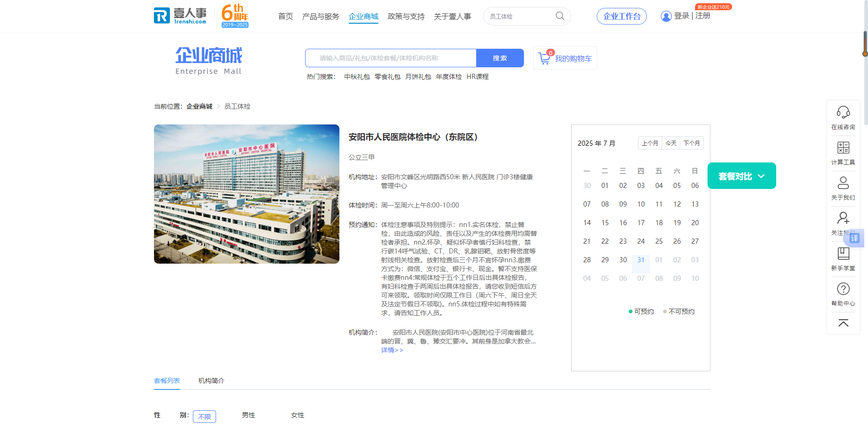The height and width of the screenshot is (434, 868).
Task: Click the blue 译 translate badge
Action: [x=855, y=238]
